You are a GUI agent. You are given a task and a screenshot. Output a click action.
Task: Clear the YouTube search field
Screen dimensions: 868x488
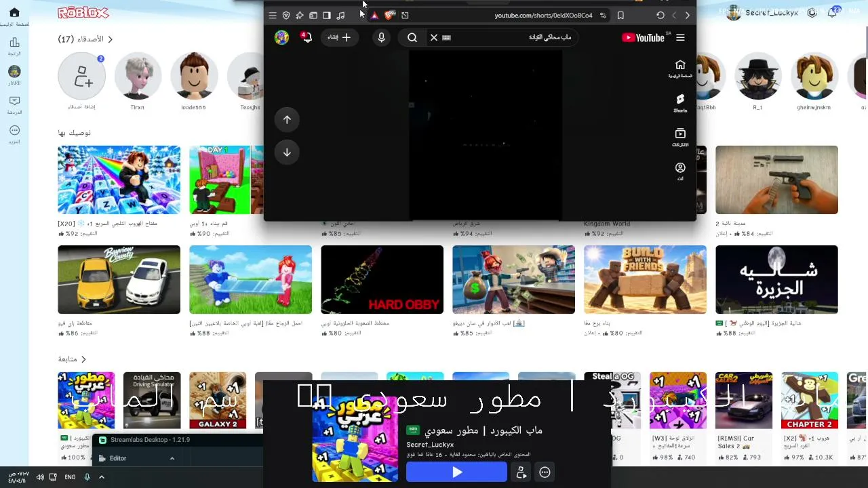434,37
